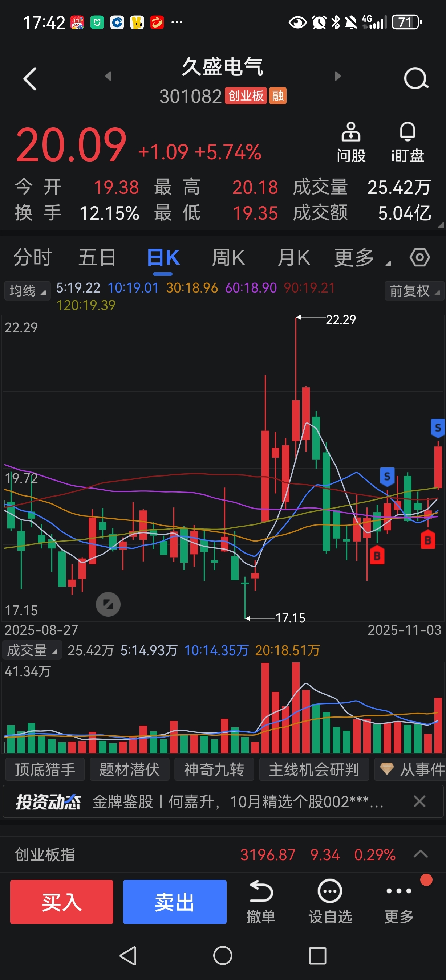Tap the 买入 buy button

coord(62,902)
